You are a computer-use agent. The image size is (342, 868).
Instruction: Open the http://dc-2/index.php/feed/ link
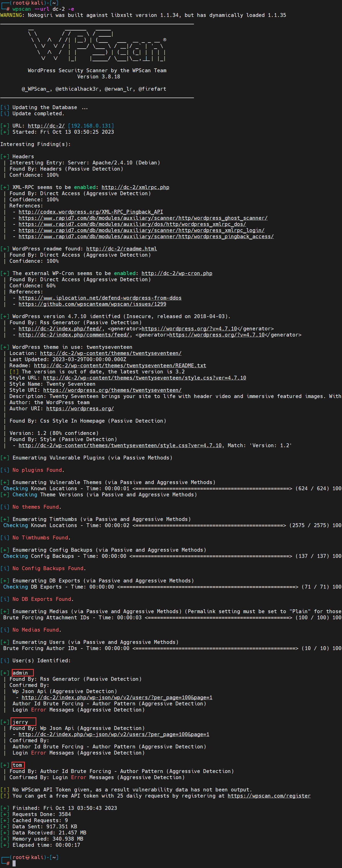click(x=60, y=329)
